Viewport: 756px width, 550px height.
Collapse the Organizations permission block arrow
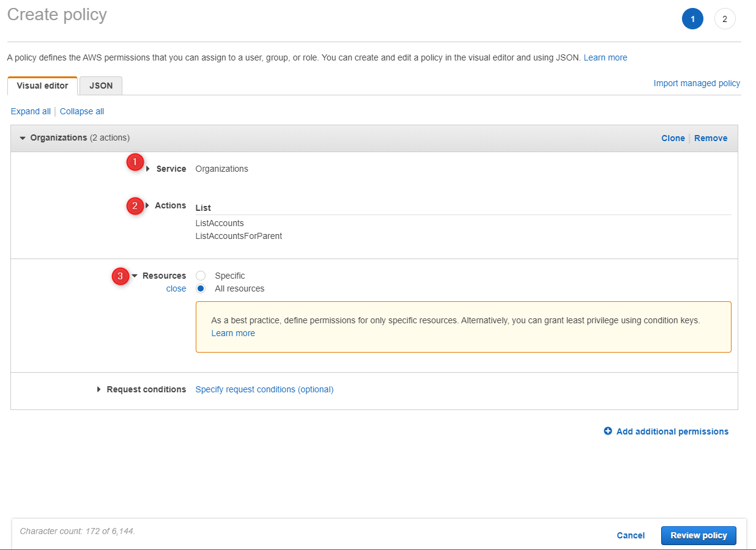[23, 138]
